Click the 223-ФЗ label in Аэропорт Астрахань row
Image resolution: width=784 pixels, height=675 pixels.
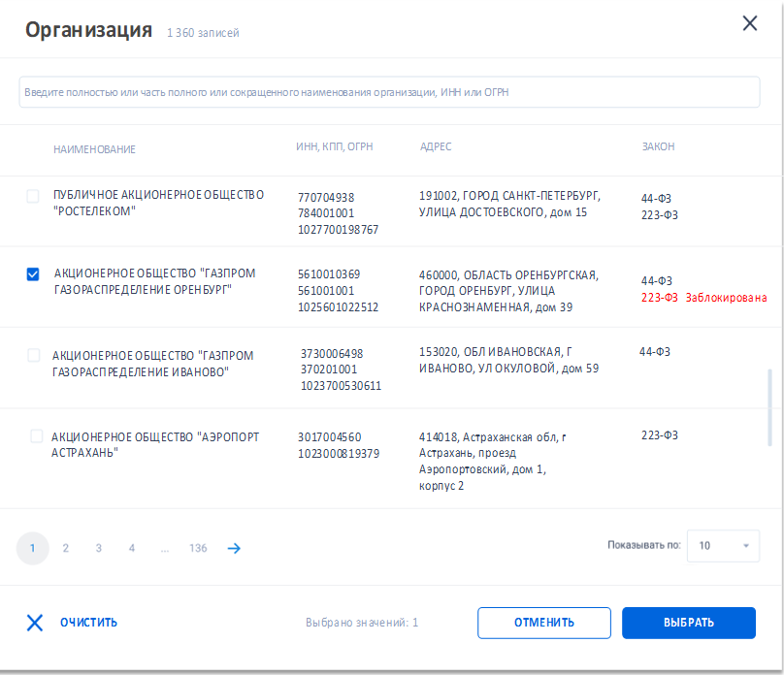pyautogui.click(x=660, y=435)
